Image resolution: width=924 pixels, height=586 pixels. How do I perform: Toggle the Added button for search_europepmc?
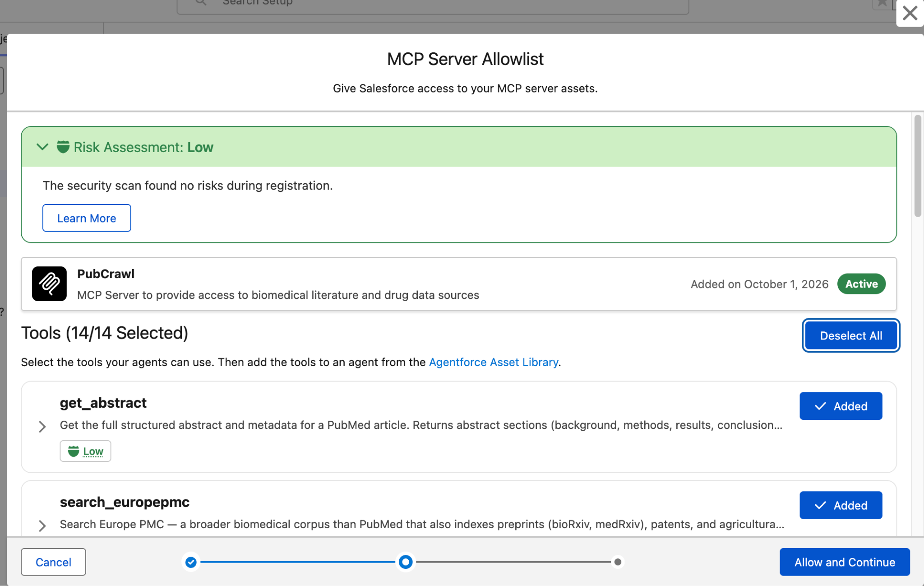[841, 505]
